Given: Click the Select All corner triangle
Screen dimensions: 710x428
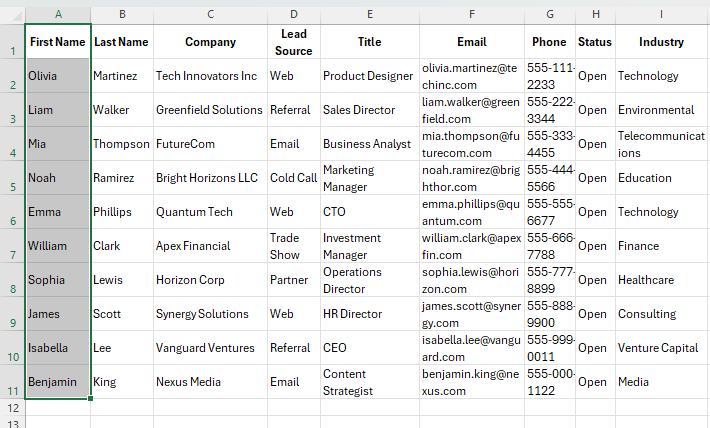Looking at the screenshot, I should coord(12,14).
